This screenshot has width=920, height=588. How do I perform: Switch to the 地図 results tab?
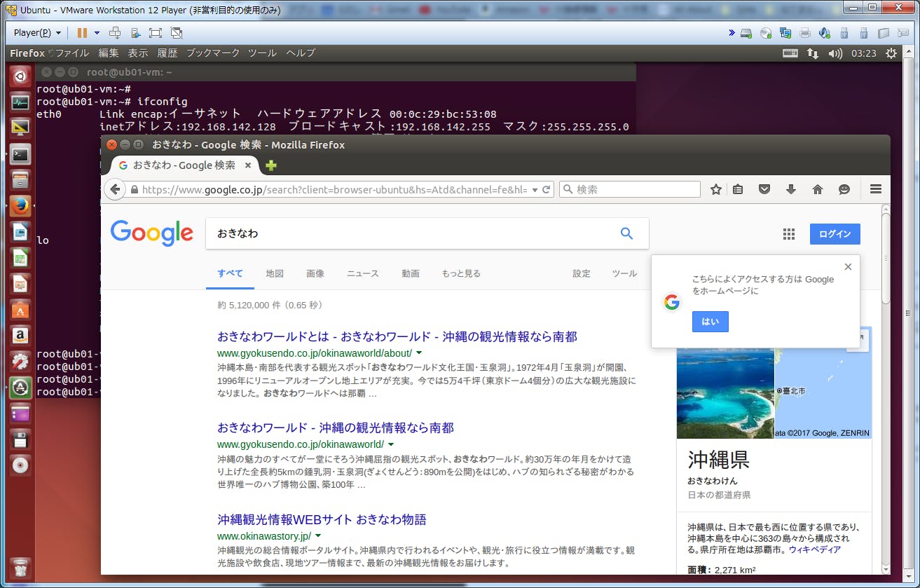tap(275, 273)
